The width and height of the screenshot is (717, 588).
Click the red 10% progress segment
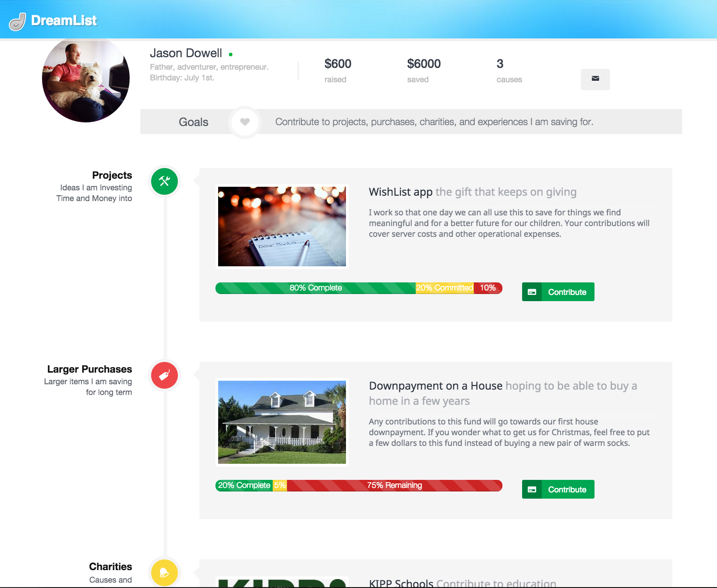pos(488,288)
